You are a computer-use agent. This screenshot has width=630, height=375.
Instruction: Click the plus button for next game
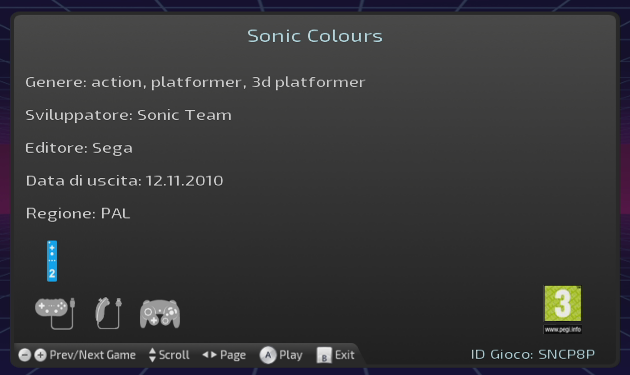(x=40, y=355)
